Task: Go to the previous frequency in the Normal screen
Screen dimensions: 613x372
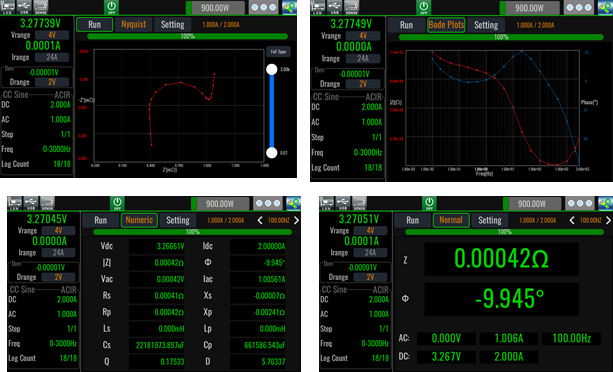Action: click(x=572, y=220)
